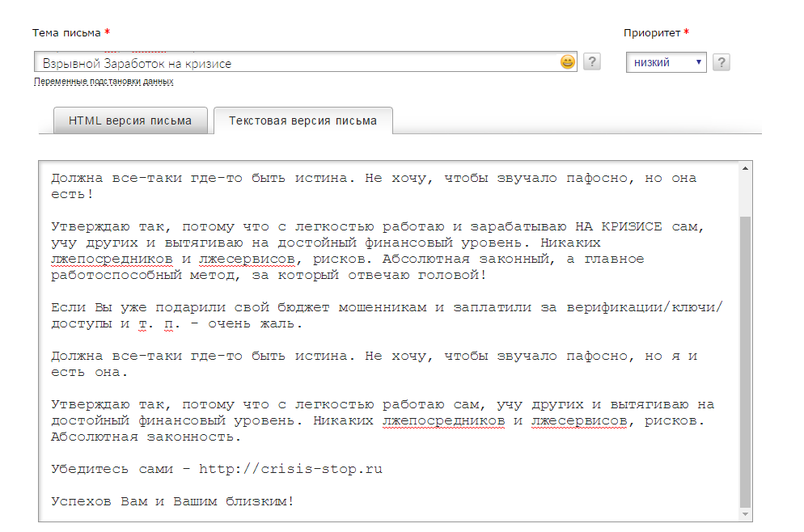Open the Приоритет dropdown set to низкий
This screenshot has width=804, height=532.
point(666,62)
